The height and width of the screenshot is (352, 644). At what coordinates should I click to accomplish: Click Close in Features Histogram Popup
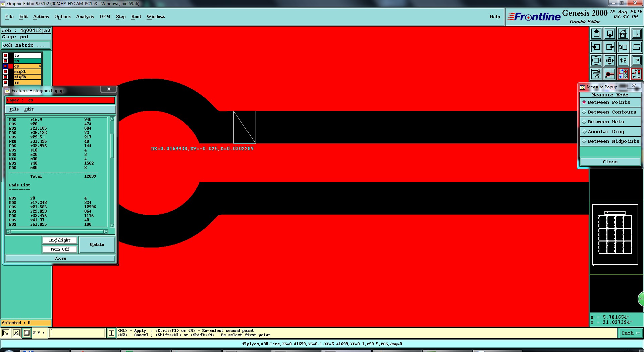tap(60, 259)
